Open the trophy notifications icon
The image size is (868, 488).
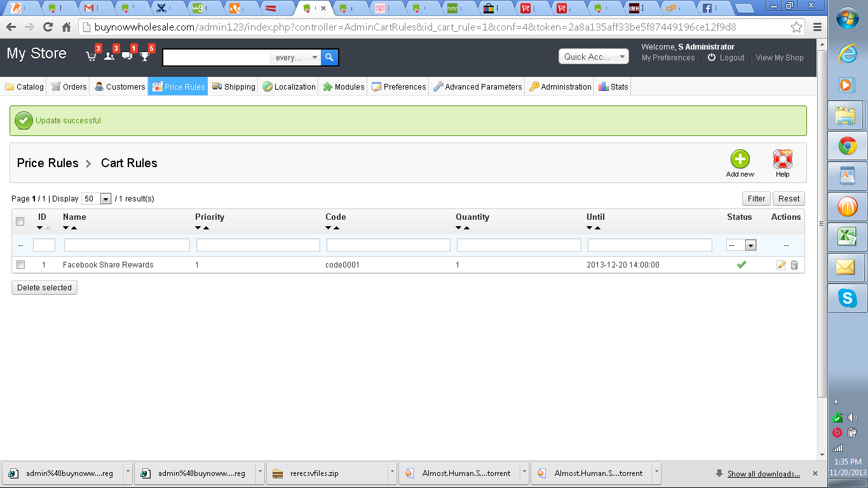(x=145, y=56)
